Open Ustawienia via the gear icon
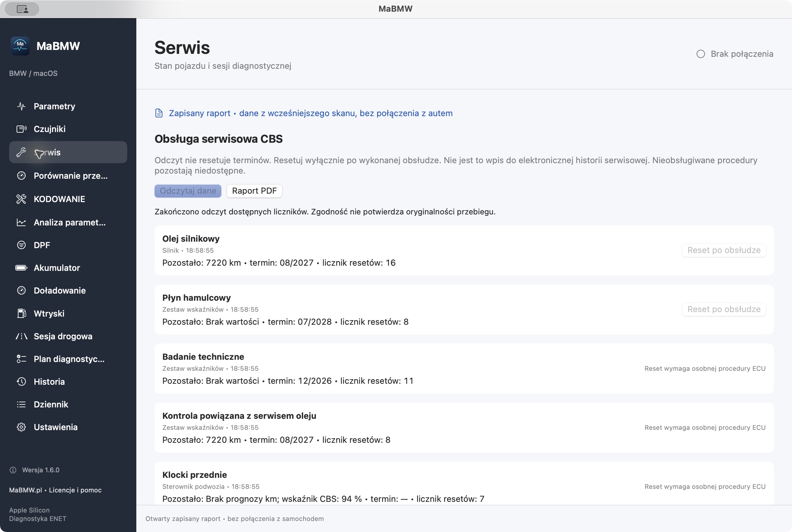 (x=21, y=427)
